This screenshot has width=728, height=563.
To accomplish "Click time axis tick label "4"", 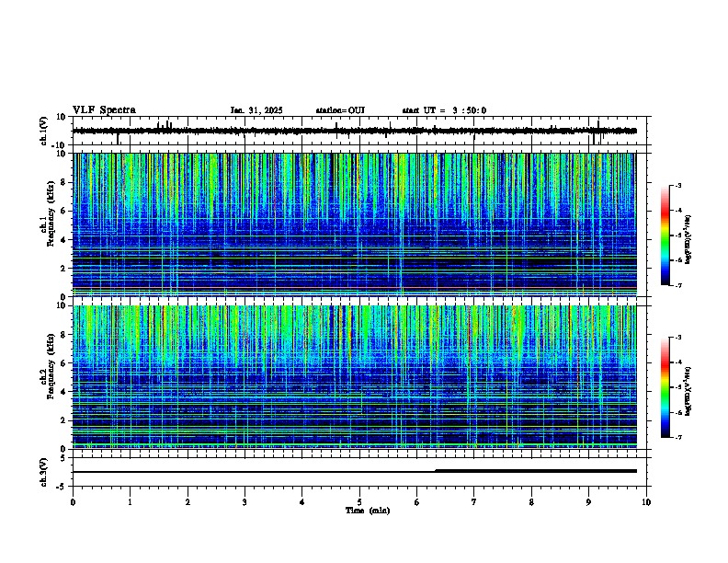I will point(302,502).
